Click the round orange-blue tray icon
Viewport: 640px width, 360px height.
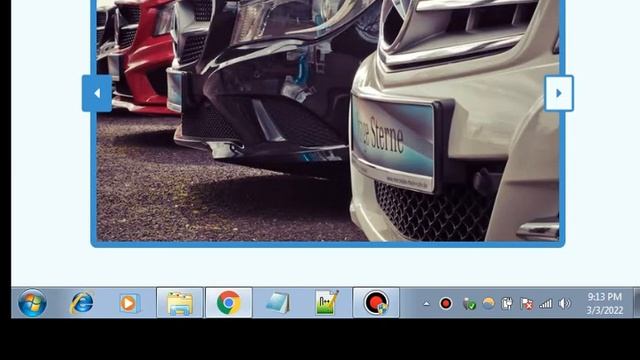488,303
